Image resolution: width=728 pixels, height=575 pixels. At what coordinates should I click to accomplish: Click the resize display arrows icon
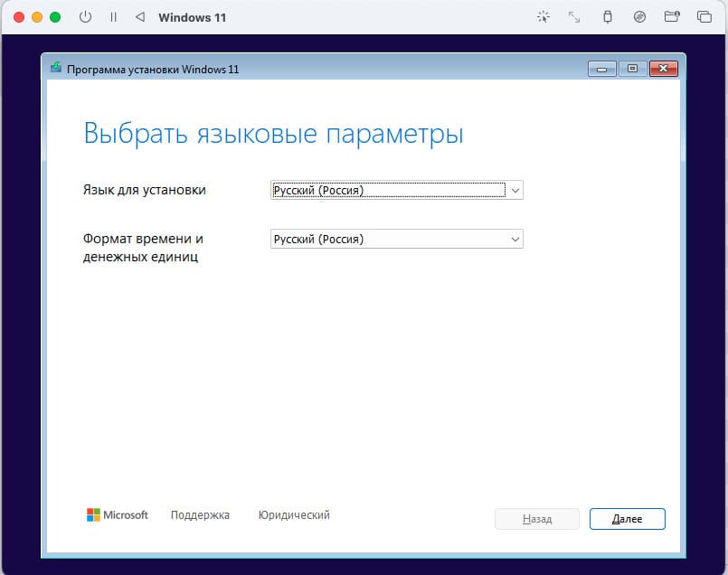[574, 17]
